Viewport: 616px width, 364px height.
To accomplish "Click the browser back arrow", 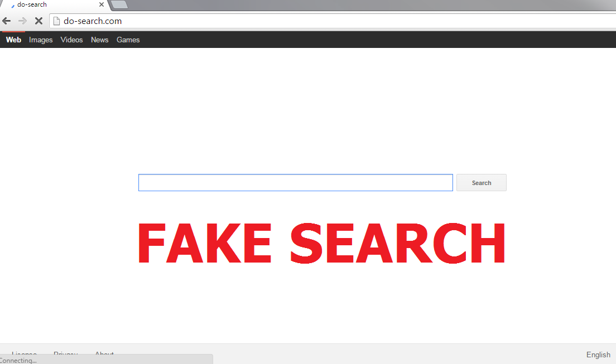I will point(7,21).
